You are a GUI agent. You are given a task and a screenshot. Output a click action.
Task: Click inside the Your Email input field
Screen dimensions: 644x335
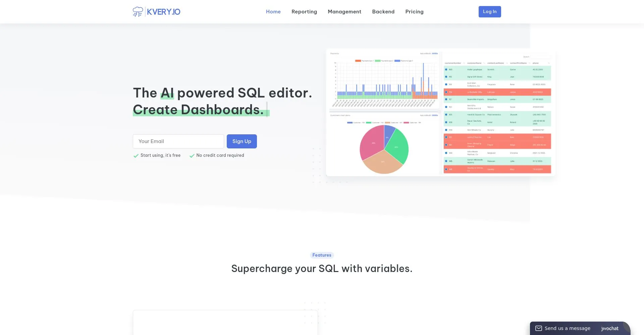point(178,141)
